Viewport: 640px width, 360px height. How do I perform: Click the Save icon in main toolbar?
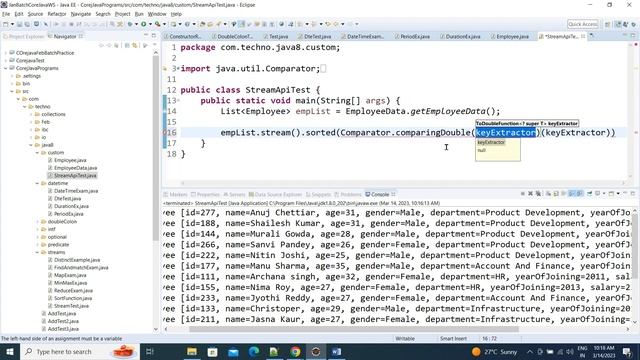click(x=19, y=24)
